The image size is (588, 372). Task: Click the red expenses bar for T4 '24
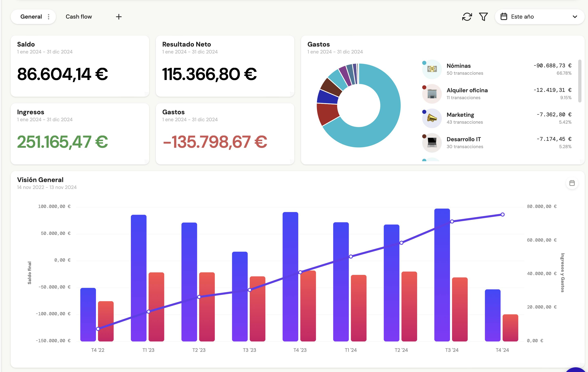pos(510,328)
